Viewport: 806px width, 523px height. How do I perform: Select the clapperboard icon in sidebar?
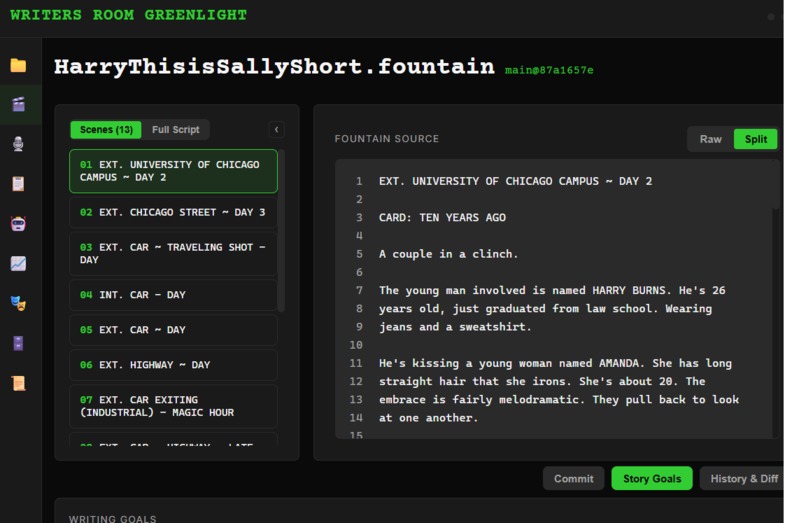tap(19, 104)
